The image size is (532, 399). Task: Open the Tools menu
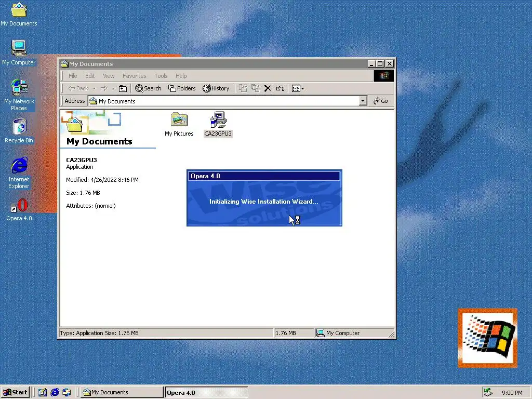click(x=161, y=76)
